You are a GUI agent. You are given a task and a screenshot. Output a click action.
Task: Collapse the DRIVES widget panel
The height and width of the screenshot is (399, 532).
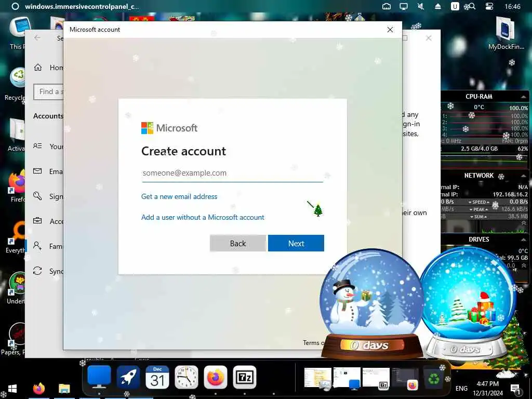[523, 240]
